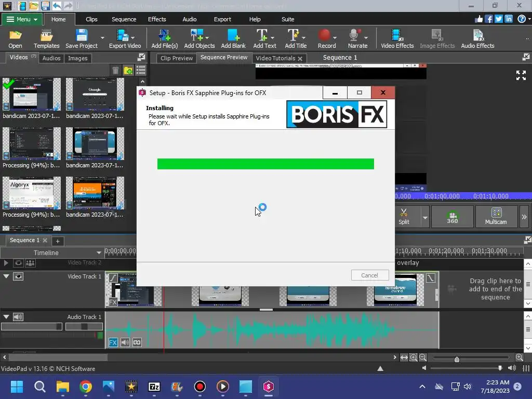Open the Multicam tool
This screenshot has height=399, width=532.
coord(496,216)
